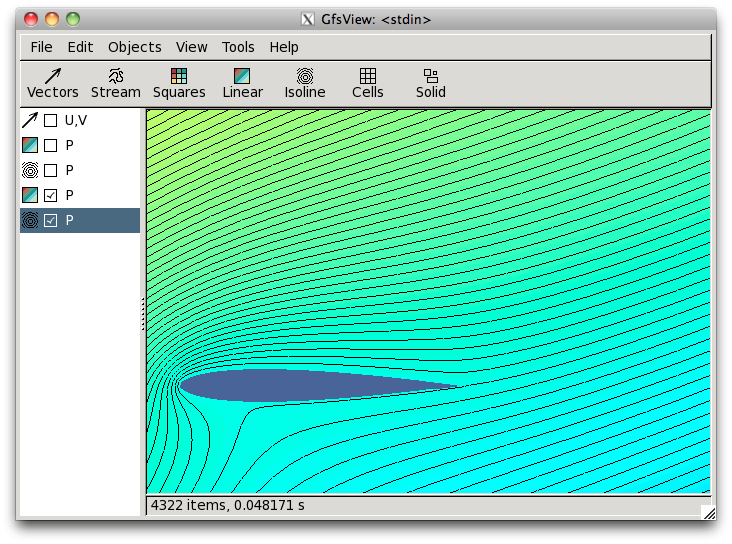Open the View menu
The height and width of the screenshot is (544, 732).
[191, 47]
